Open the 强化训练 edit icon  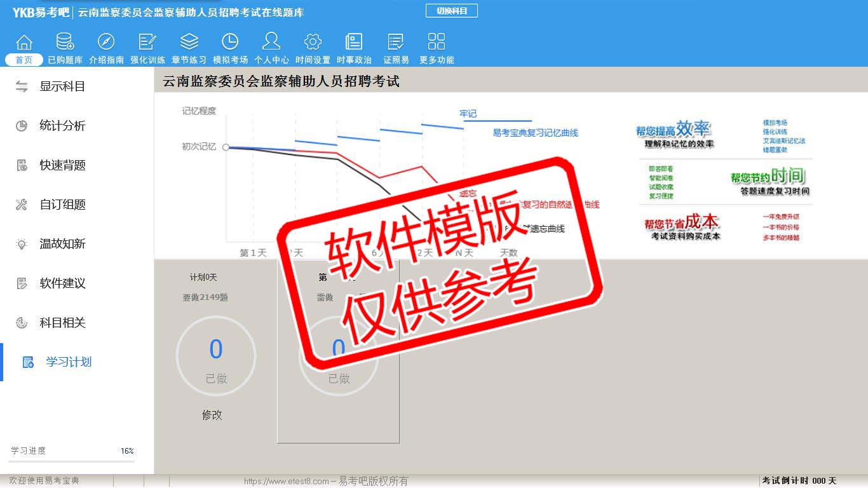click(x=147, y=42)
